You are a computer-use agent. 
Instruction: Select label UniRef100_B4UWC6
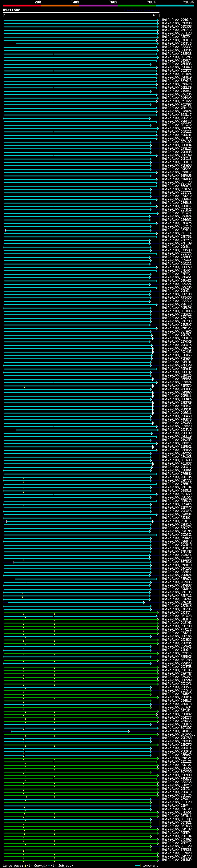tap(177, 731)
